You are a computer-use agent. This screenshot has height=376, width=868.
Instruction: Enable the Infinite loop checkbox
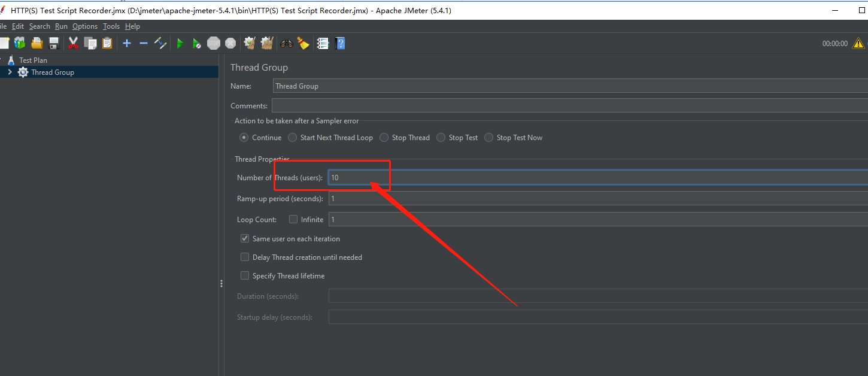pyautogui.click(x=293, y=219)
